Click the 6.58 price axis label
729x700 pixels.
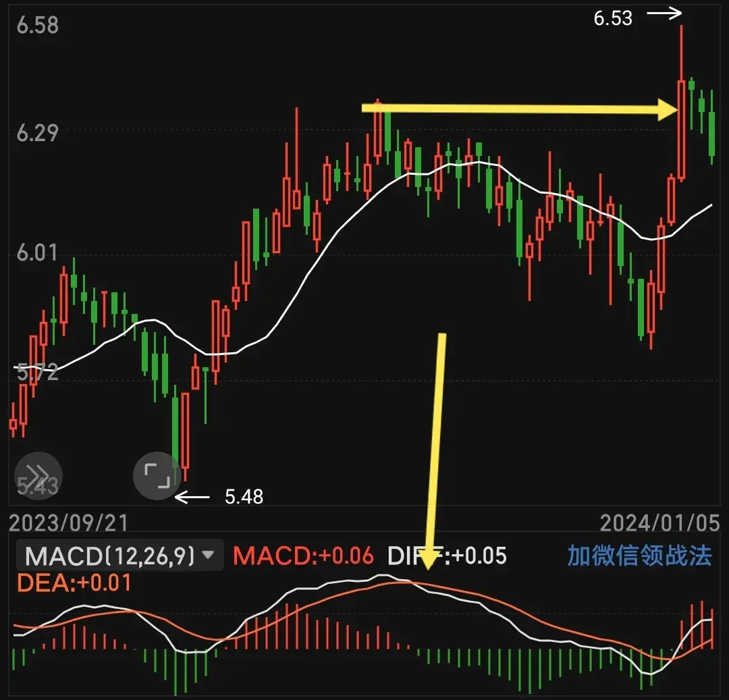point(38,25)
